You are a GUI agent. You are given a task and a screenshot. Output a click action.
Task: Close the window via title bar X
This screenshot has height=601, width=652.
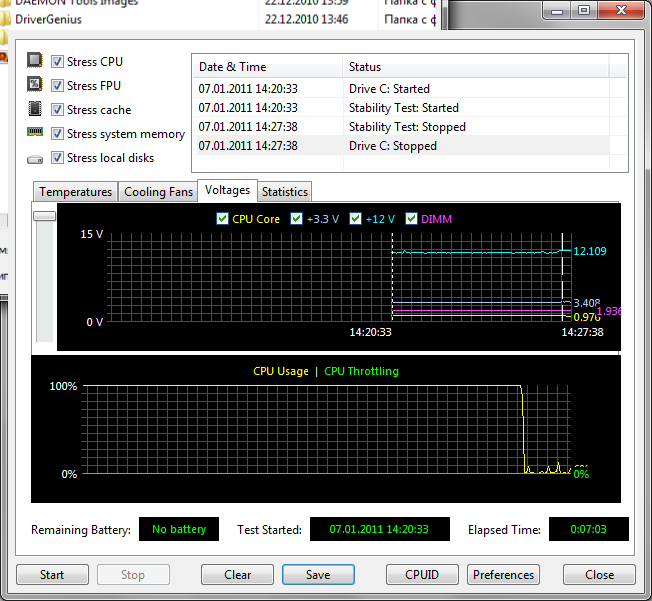(621, 11)
